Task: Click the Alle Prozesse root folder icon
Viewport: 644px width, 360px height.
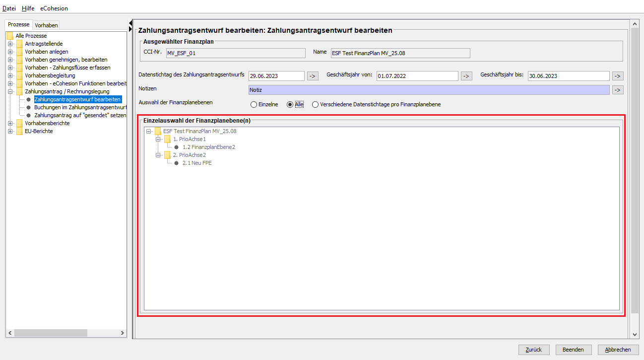Action: (10, 36)
